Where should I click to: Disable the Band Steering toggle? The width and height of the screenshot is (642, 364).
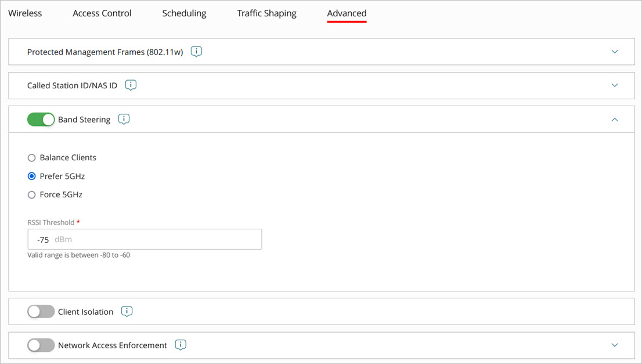coord(41,119)
